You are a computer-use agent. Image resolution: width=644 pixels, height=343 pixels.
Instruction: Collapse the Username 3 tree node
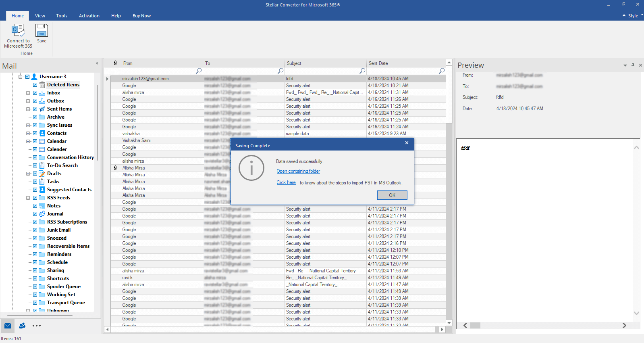(x=20, y=77)
